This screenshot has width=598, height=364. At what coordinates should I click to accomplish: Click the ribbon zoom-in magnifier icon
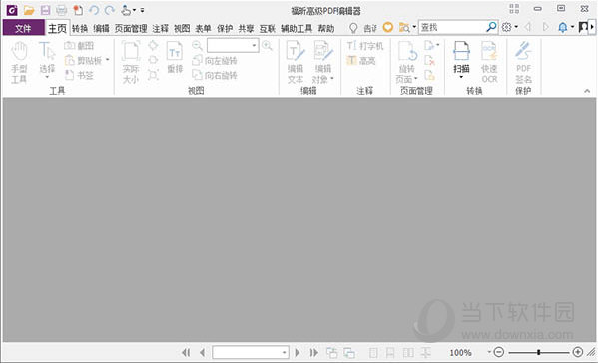[267, 46]
